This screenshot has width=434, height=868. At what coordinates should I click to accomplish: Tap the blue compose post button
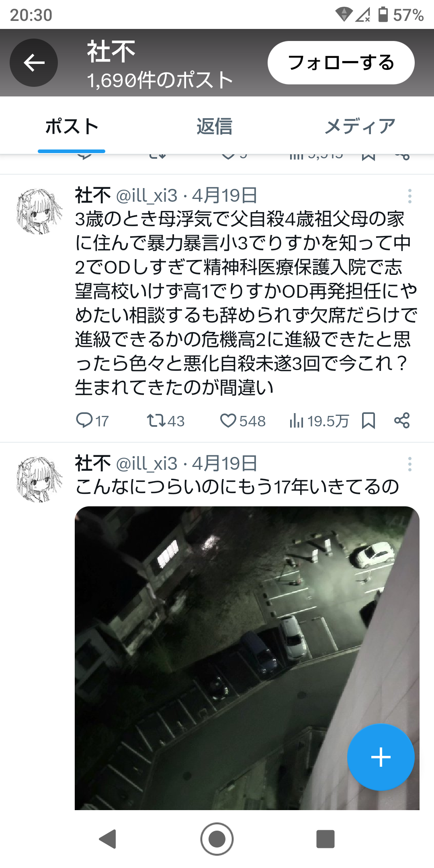(381, 757)
